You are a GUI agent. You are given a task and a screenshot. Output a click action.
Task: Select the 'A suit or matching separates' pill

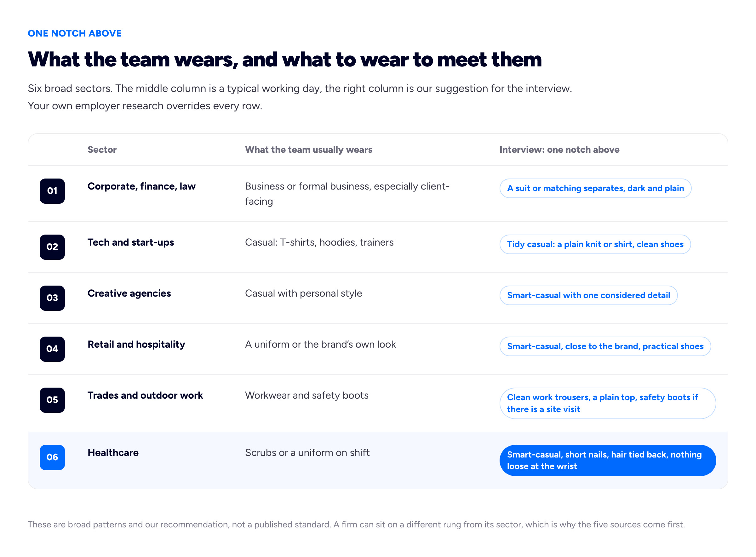[595, 188]
